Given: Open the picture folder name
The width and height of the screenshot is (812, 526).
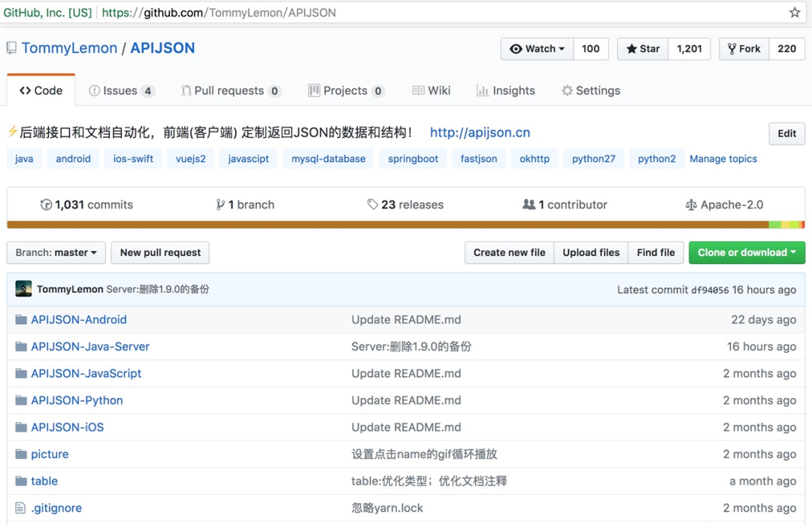Looking at the screenshot, I should (x=50, y=454).
